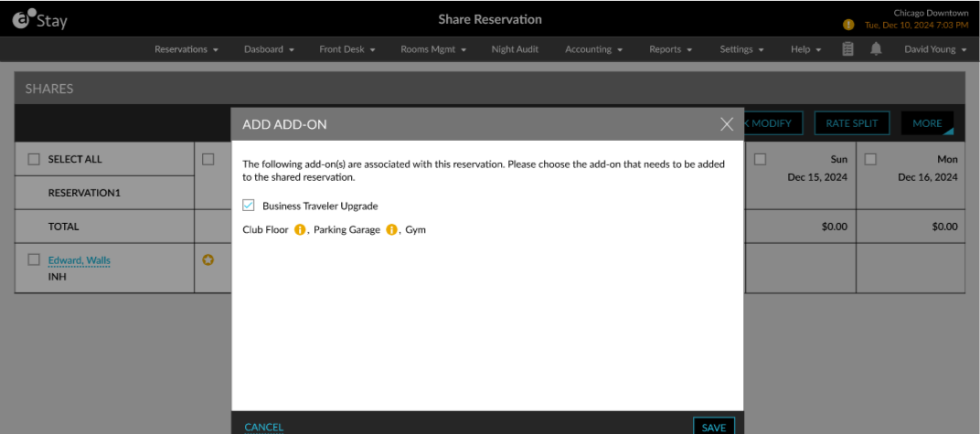Click the $0.00 total under Mon Dec 16
The height and width of the screenshot is (434, 980).
[944, 227]
